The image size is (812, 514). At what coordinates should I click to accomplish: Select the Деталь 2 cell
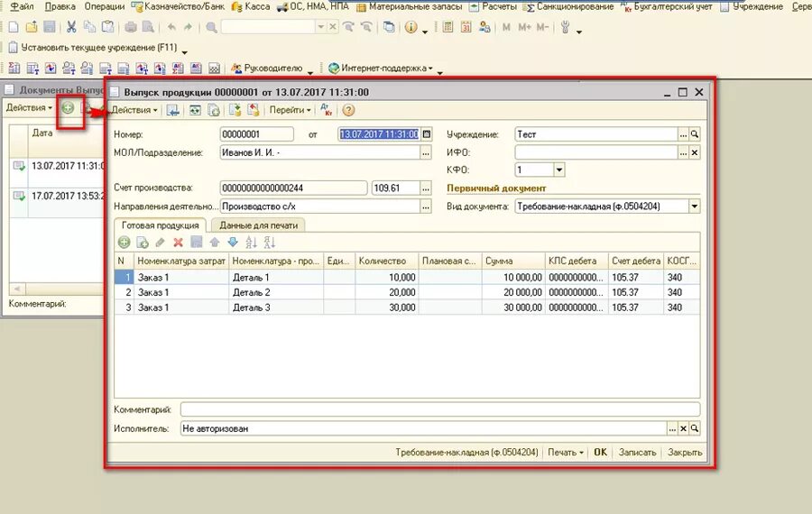click(x=276, y=292)
